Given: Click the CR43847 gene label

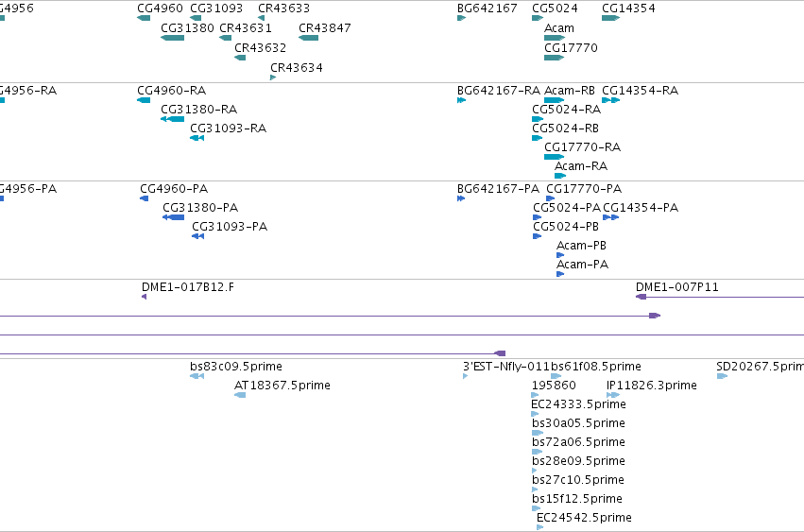Looking at the screenshot, I should pos(325,28).
